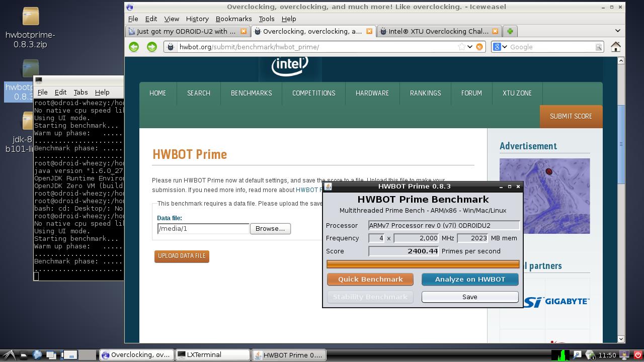Go back with the green back arrow
Viewport: 644px width, 362px height.
[134, 47]
